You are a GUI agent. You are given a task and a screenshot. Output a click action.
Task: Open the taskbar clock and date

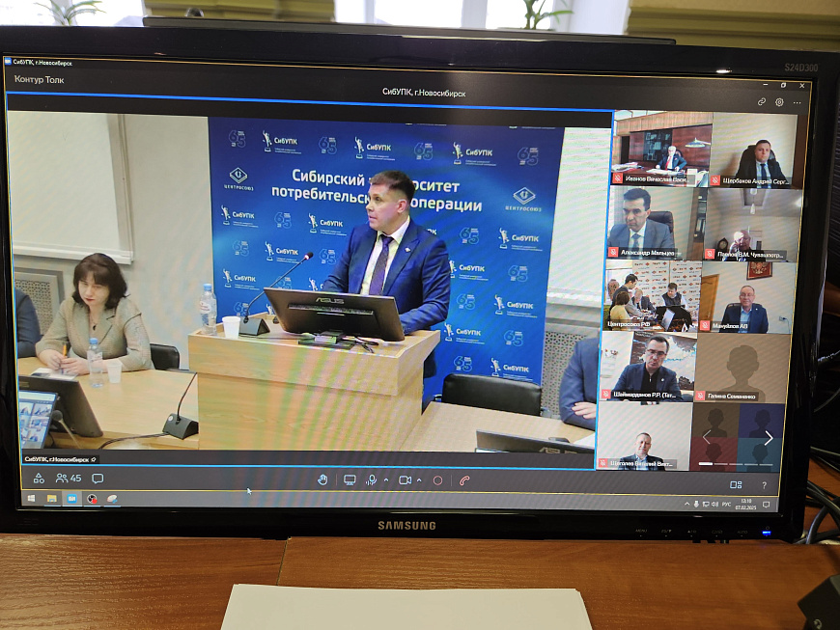[745, 505]
